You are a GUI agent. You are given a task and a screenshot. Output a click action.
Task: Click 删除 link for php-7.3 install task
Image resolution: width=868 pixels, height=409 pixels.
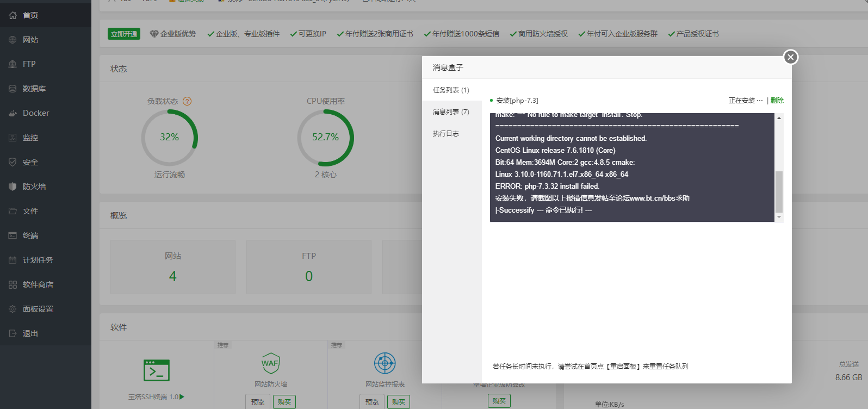tap(777, 101)
